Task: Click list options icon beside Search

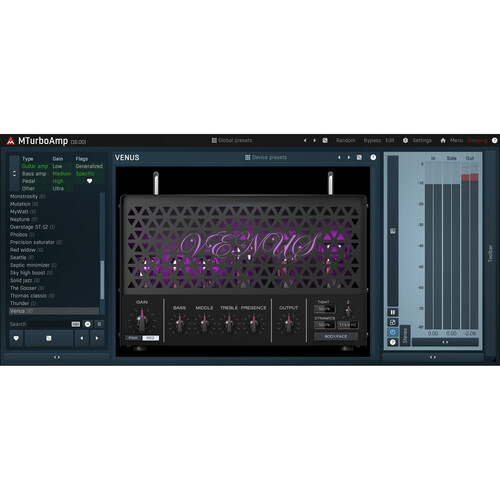Action: (99, 324)
